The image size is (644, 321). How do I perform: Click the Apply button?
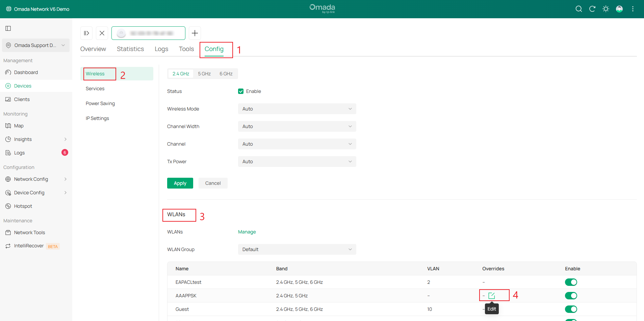point(180,183)
